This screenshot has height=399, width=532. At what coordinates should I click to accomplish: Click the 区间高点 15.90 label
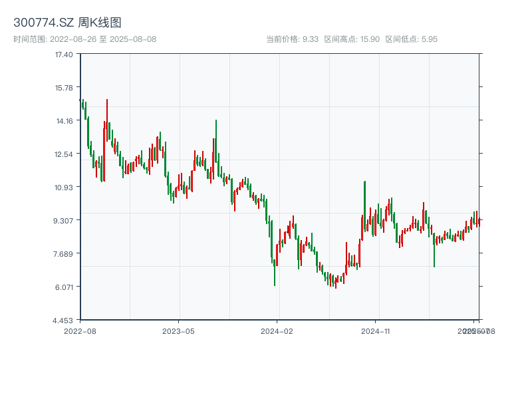tap(352, 39)
